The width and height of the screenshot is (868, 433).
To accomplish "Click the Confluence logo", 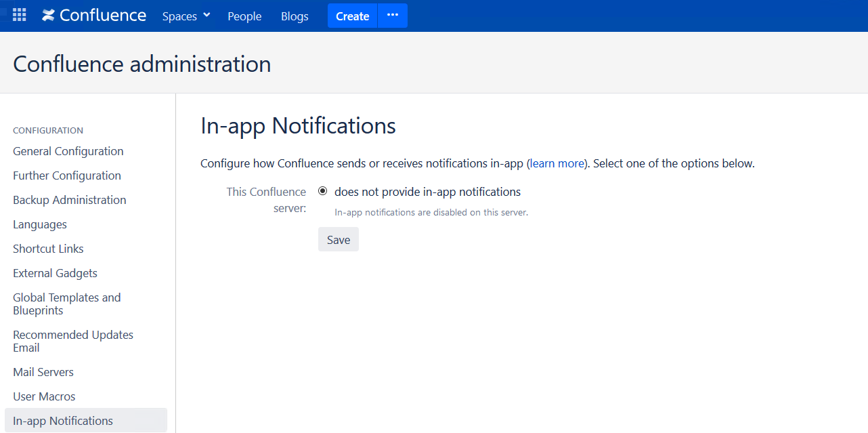I will [94, 15].
